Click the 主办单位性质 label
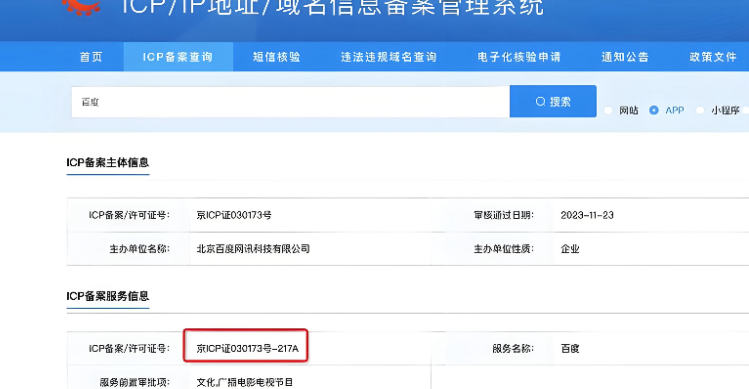The width and height of the screenshot is (749, 389). [503, 249]
